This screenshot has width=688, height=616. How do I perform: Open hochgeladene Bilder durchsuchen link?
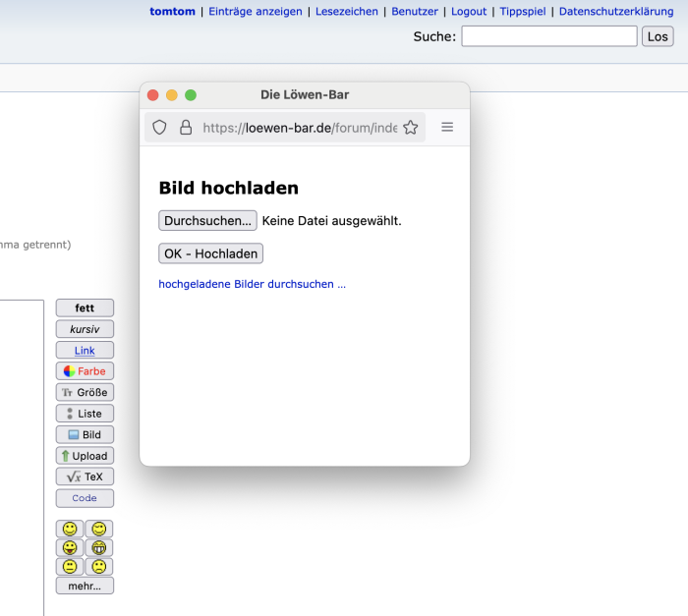click(x=252, y=284)
